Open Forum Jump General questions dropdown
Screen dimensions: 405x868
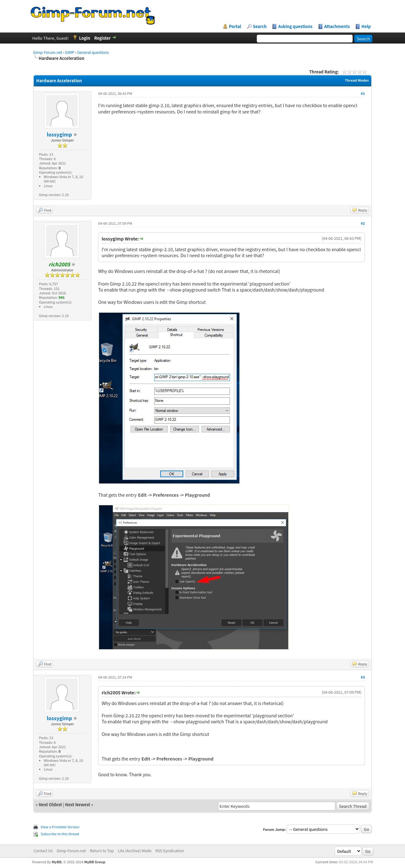(x=323, y=829)
